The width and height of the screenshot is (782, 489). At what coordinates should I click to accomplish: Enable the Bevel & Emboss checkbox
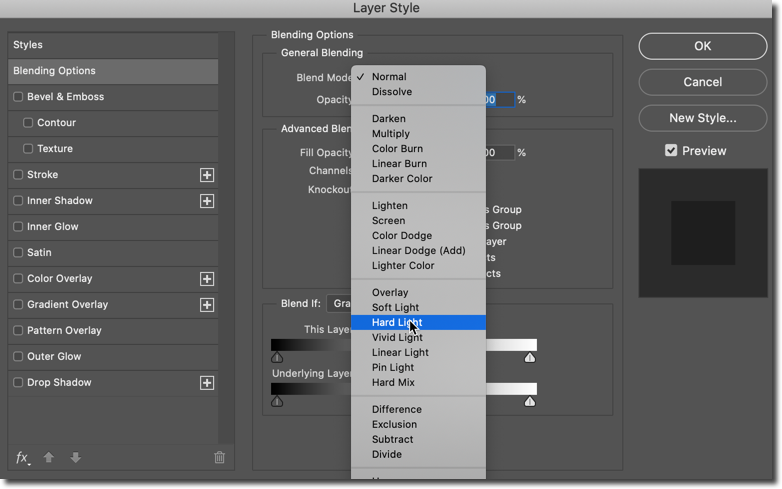click(18, 97)
